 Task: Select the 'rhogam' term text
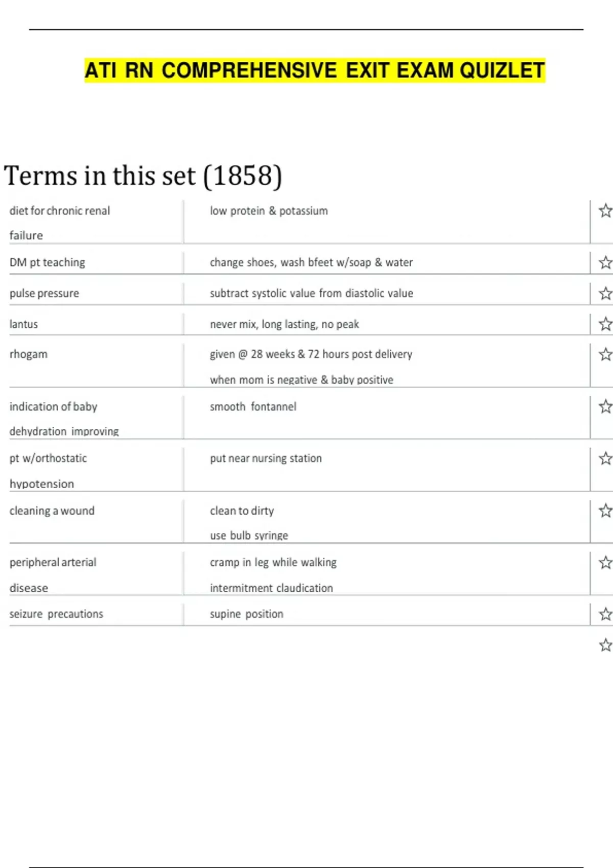coord(29,354)
